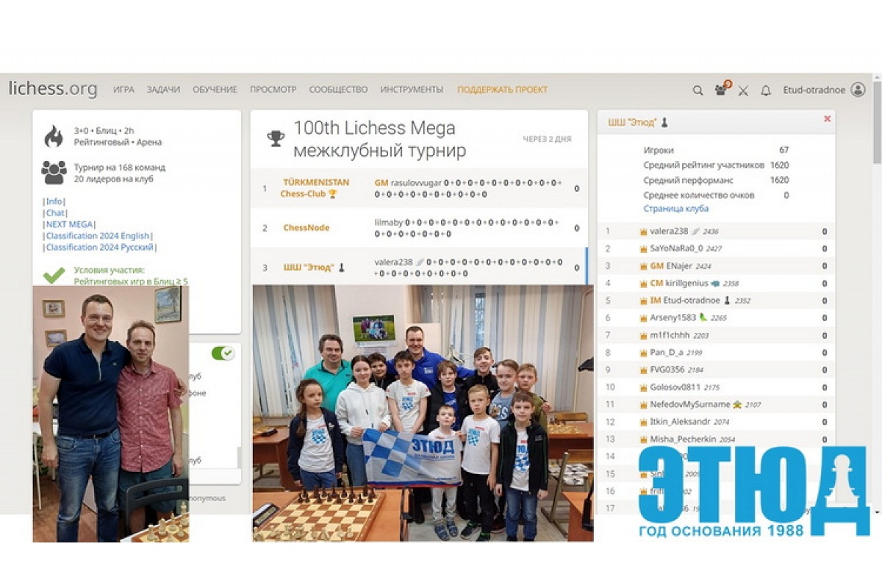Open Classification 2024 Русский link
The width and height of the screenshot is (882, 588).
pos(99,248)
